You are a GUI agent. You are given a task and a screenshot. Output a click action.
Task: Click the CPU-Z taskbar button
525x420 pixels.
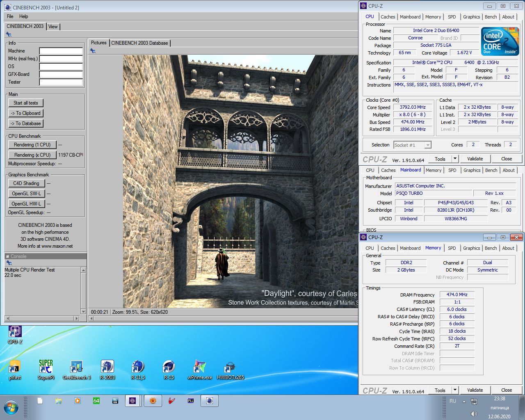point(132,401)
